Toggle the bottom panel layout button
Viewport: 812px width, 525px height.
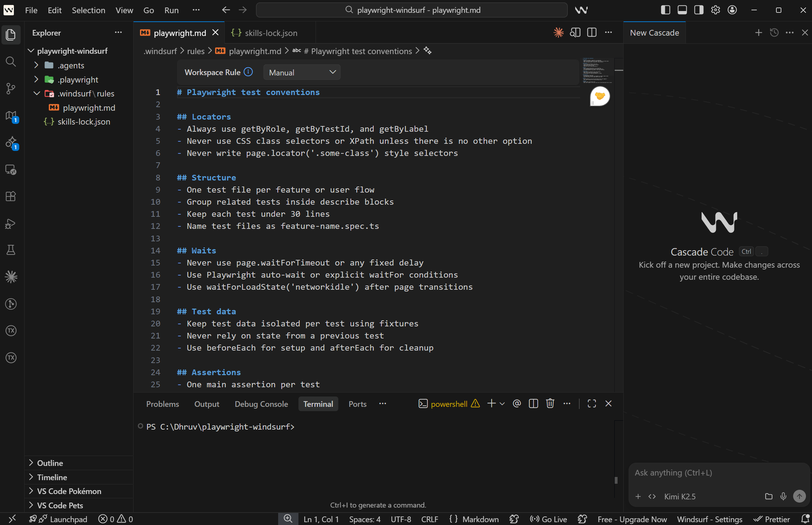682,10
